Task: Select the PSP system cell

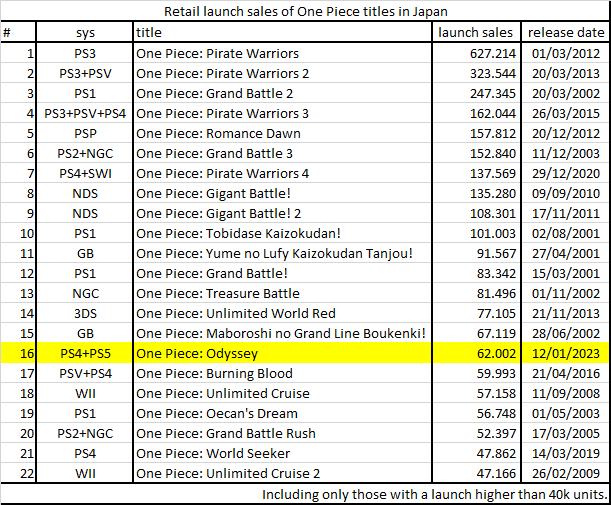Action: click(x=85, y=134)
